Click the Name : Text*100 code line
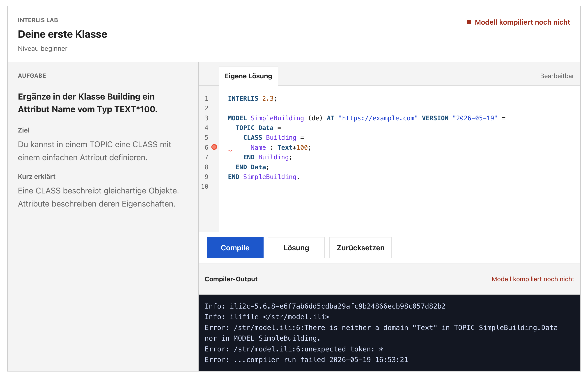 (x=281, y=147)
